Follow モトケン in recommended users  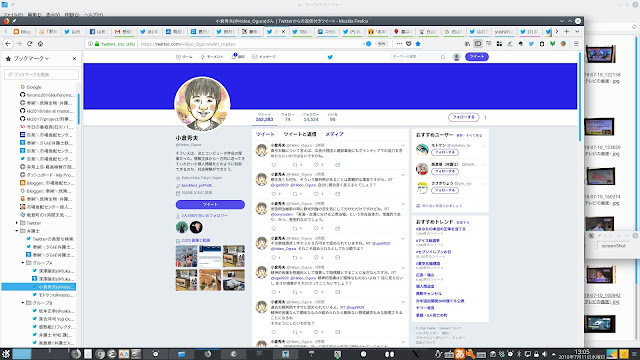(445, 152)
